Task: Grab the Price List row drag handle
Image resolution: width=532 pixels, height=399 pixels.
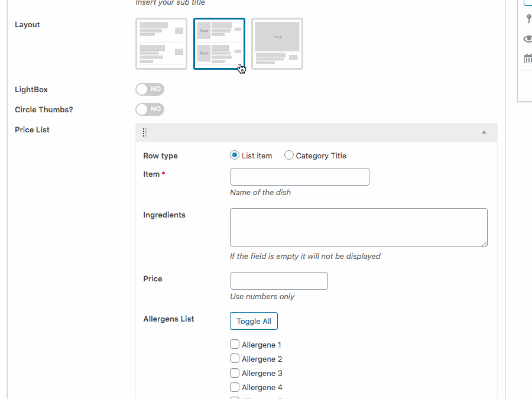Action: pyautogui.click(x=145, y=132)
